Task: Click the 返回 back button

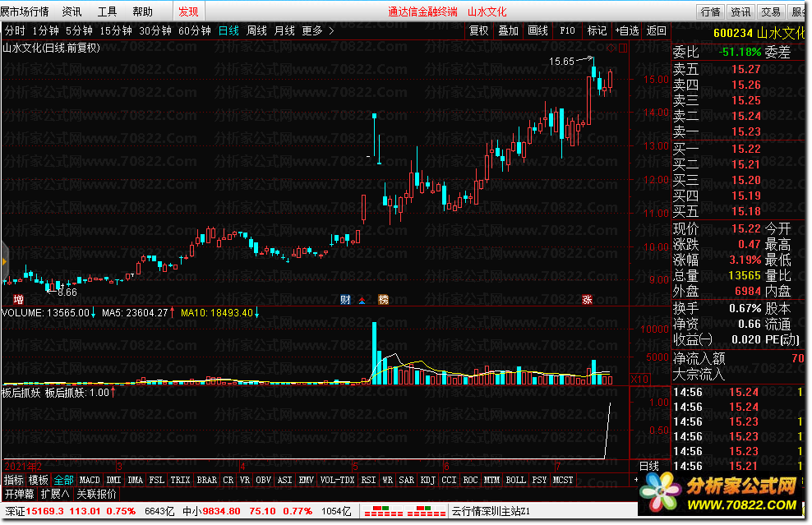Action: pos(656,31)
